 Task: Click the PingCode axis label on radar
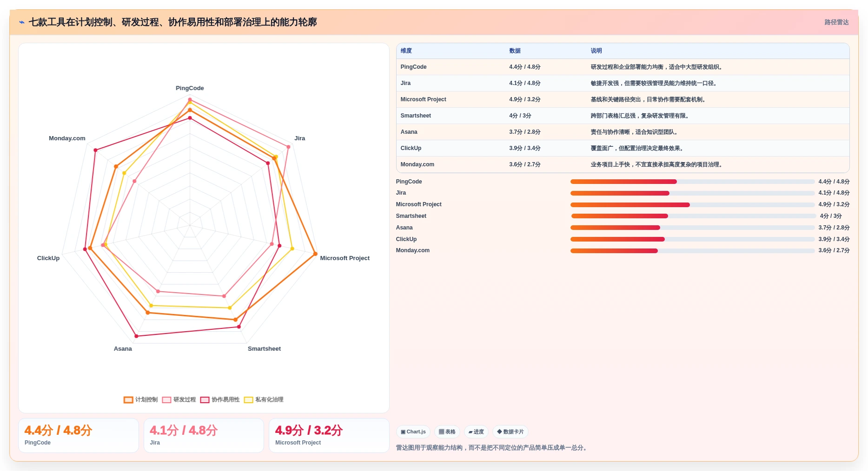coord(190,88)
